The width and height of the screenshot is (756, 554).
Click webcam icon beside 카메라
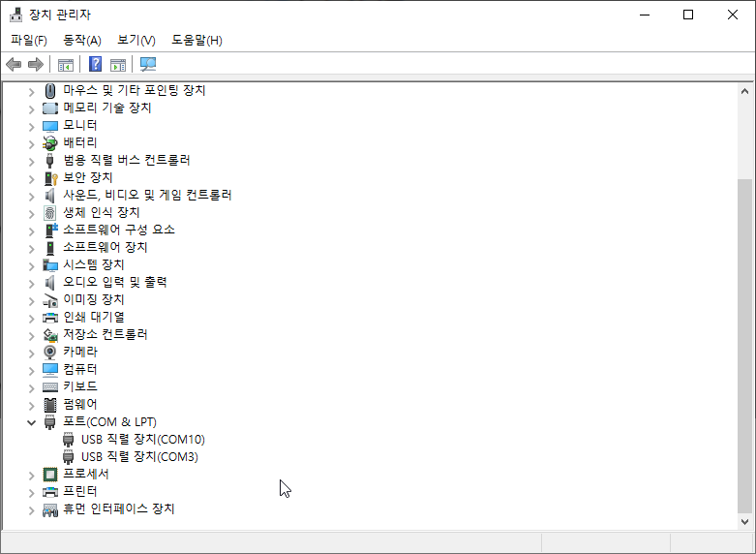(x=50, y=353)
